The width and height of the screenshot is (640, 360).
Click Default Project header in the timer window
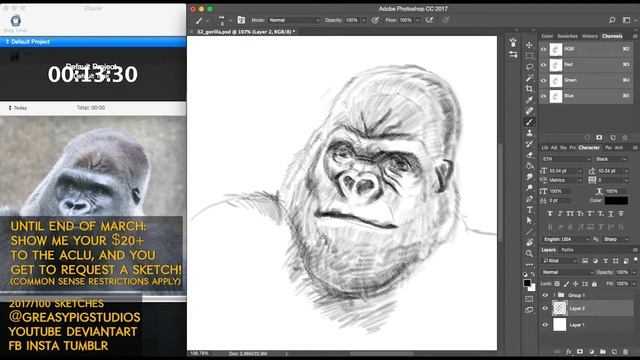[x=93, y=42]
